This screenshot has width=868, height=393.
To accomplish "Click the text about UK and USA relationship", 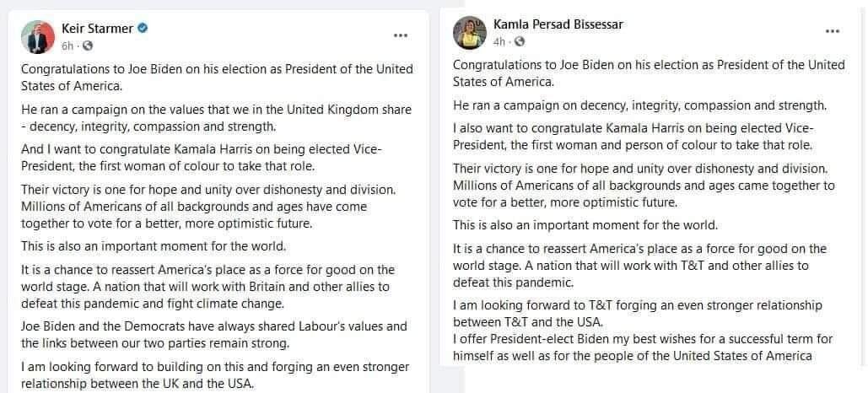I will click(x=215, y=374).
